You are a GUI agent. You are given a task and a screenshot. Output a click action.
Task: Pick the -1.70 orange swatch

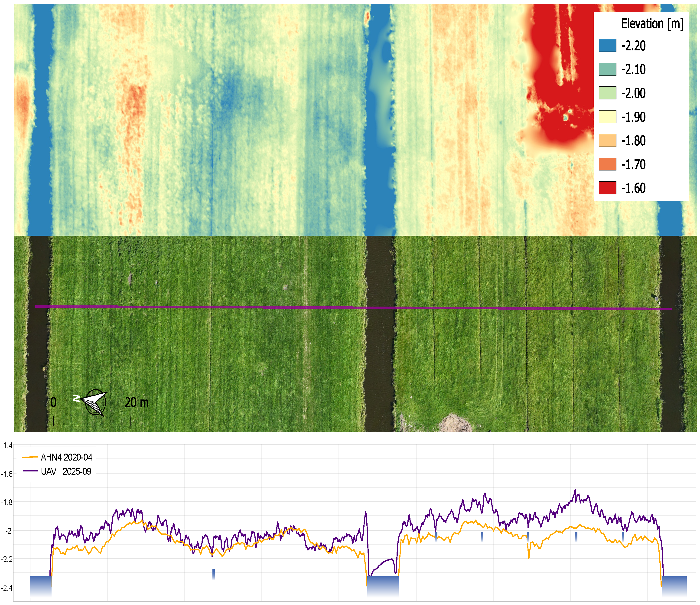click(607, 164)
